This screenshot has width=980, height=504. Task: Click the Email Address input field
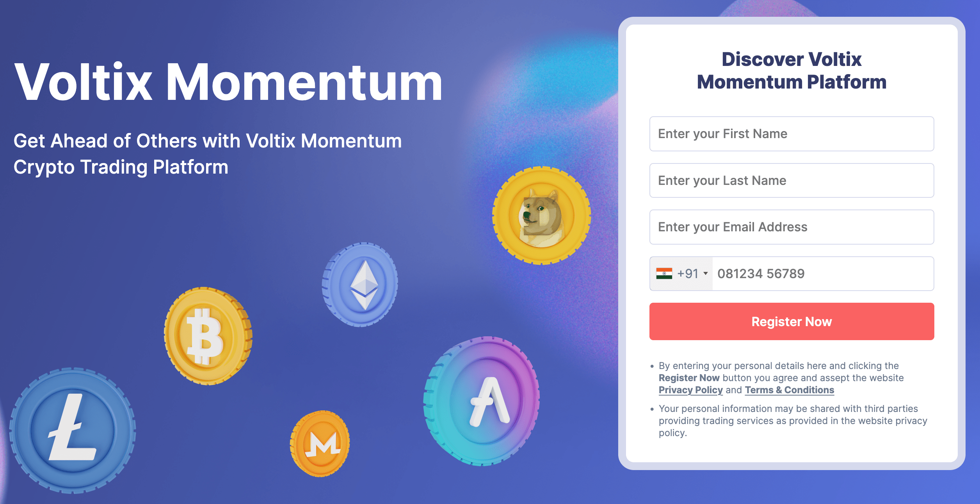[x=792, y=227]
